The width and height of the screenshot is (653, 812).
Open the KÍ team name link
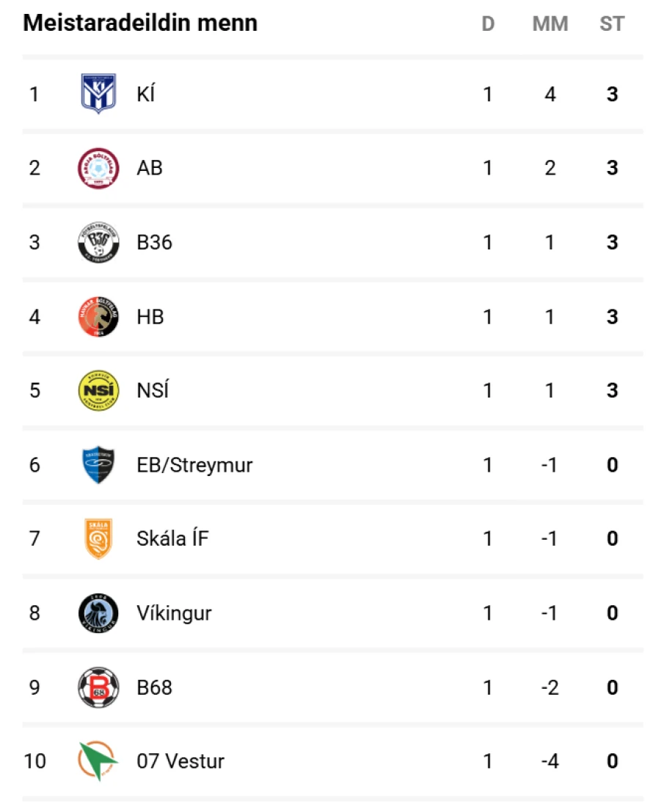click(x=146, y=95)
